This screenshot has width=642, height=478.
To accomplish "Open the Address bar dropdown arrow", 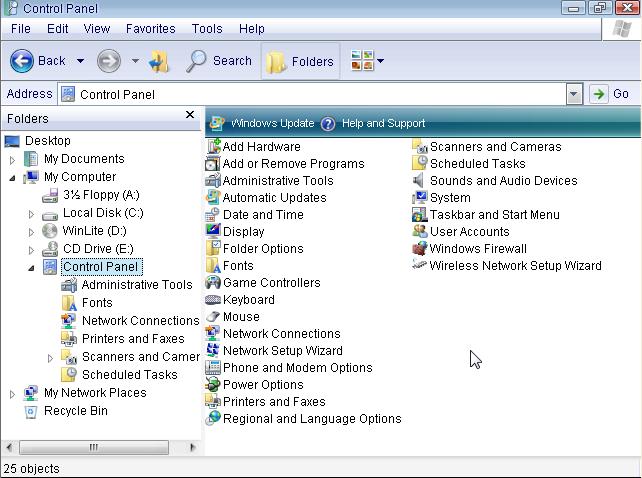I will point(574,94).
